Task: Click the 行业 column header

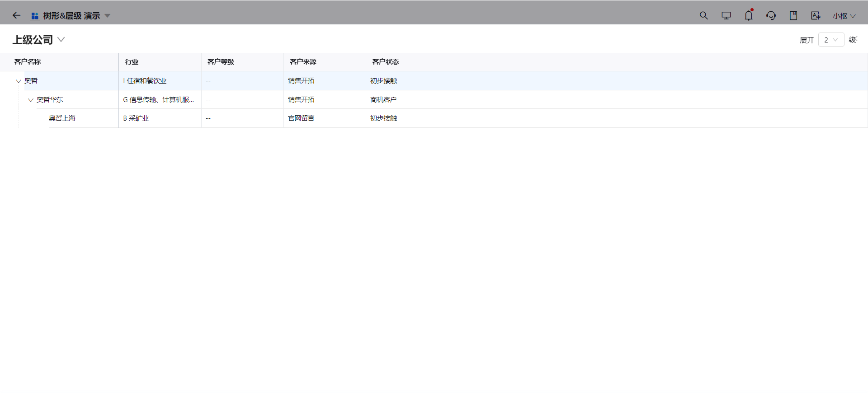Action: [132, 61]
